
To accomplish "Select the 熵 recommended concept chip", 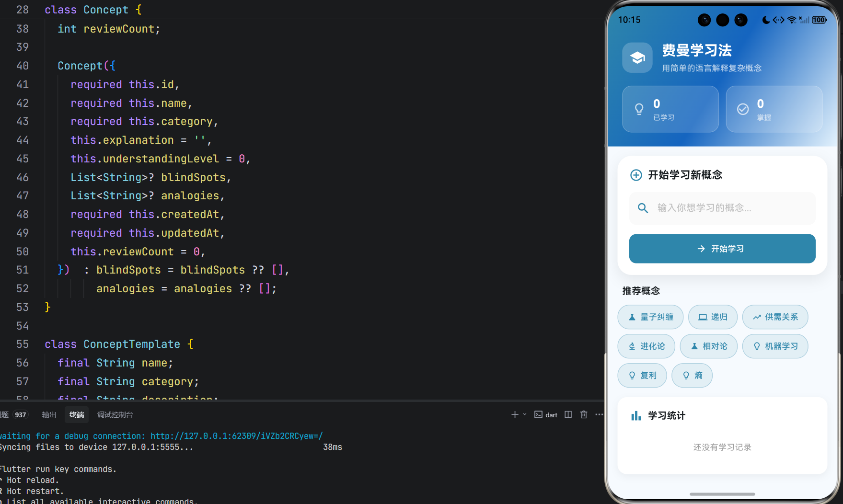I will point(692,376).
